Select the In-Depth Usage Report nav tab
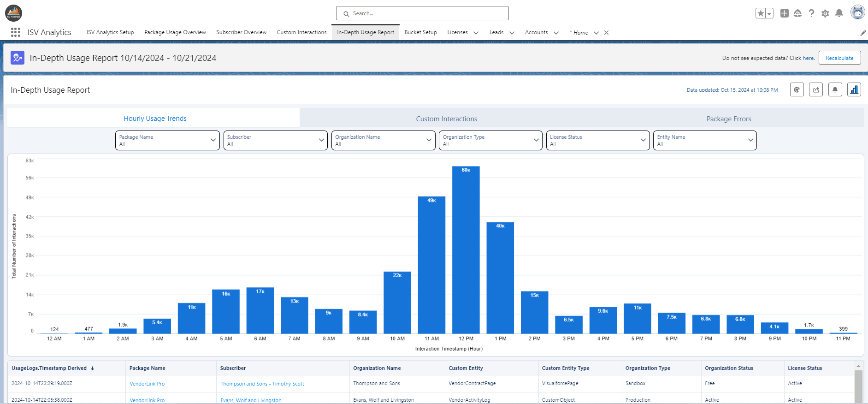 click(366, 32)
